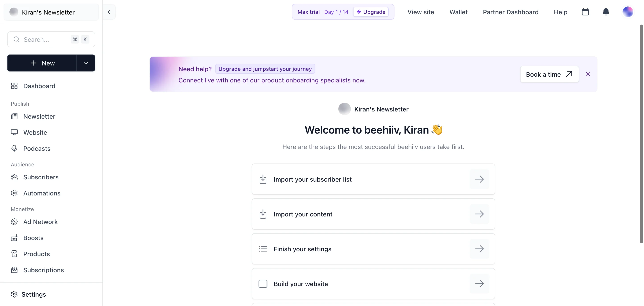
Task: Click the Max trial label
Action: coord(308,12)
